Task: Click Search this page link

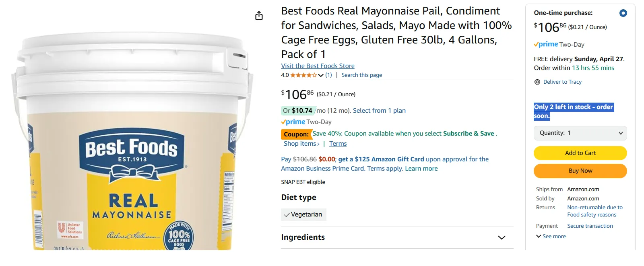Action: click(x=361, y=75)
